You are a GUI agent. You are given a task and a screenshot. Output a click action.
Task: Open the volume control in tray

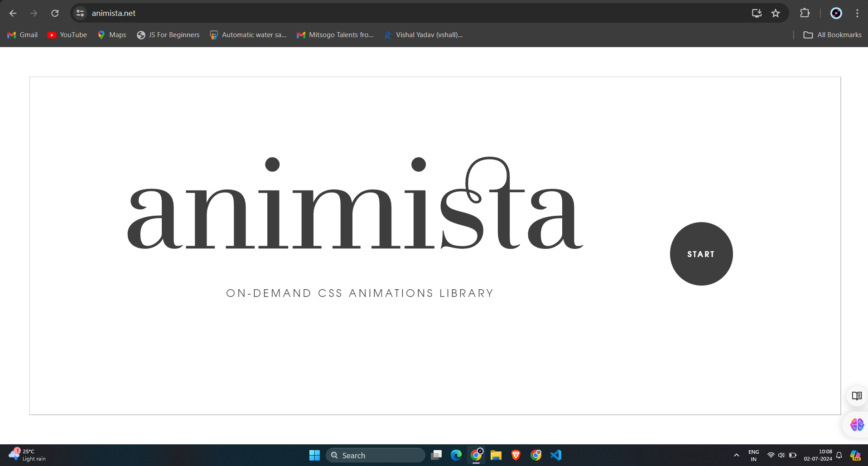coord(781,455)
